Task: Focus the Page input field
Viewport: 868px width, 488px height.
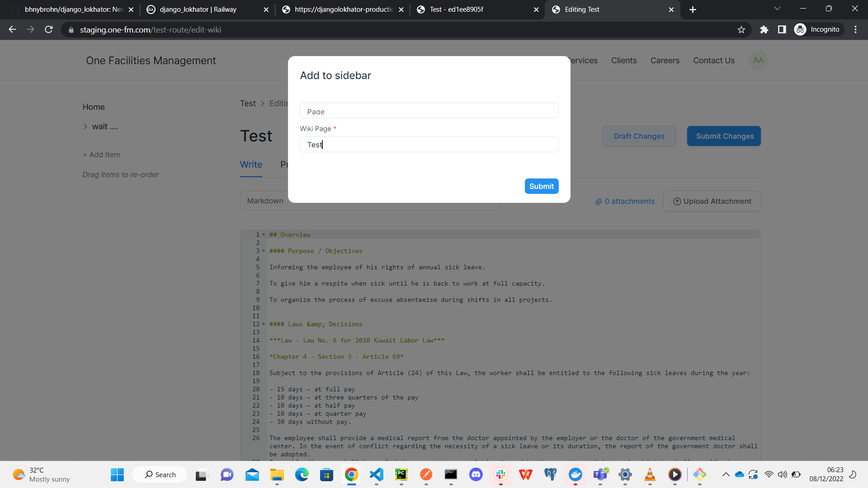Action: tap(429, 110)
